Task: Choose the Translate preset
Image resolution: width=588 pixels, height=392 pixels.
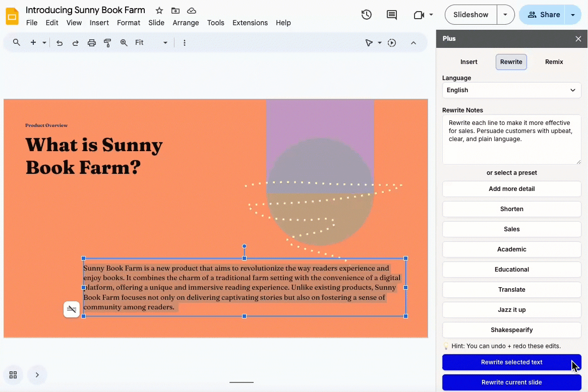Action: coord(511,290)
